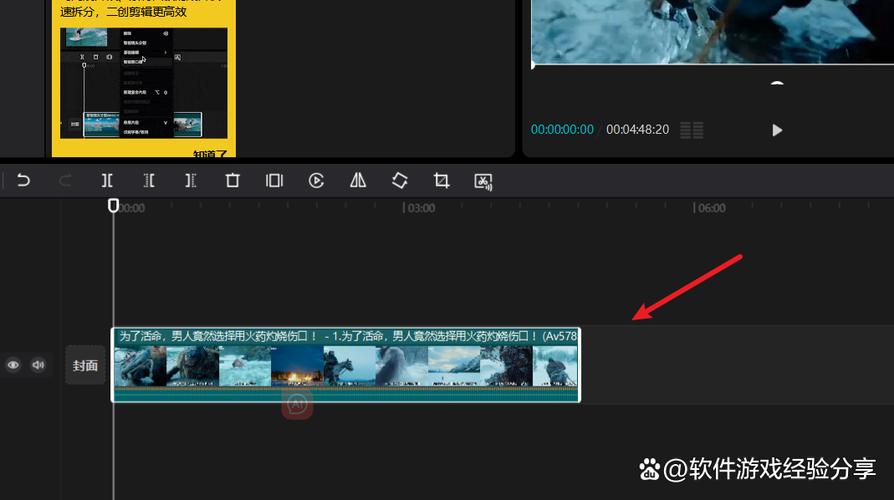Click the 03:00 ruler mark
This screenshot has height=500, width=894.
point(420,208)
